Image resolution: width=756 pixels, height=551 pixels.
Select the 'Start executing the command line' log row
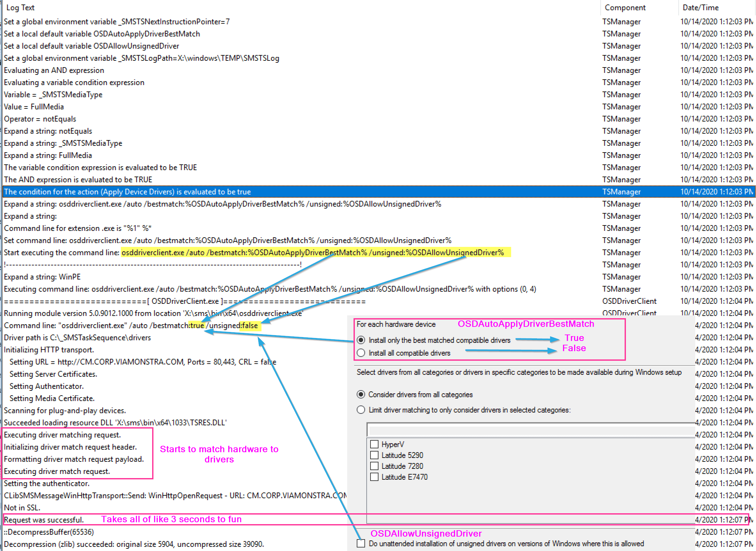[62, 253]
